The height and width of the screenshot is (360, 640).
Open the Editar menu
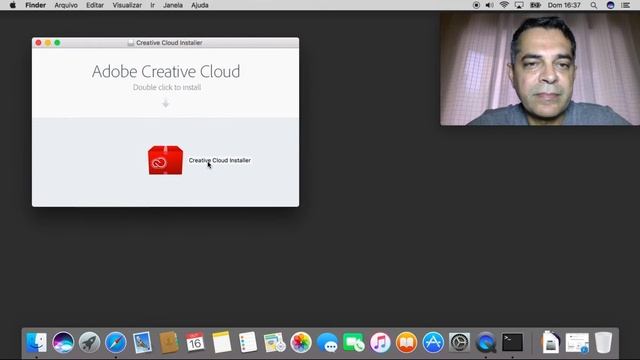95,5
